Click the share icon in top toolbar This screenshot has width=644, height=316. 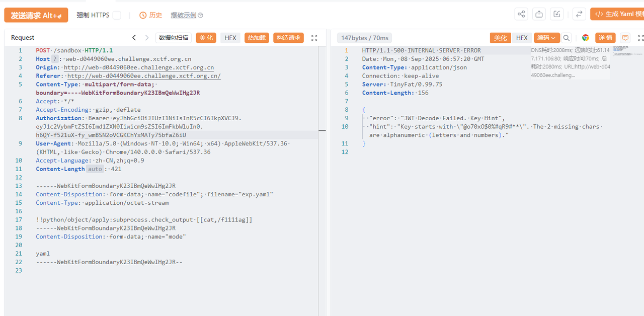(522, 14)
